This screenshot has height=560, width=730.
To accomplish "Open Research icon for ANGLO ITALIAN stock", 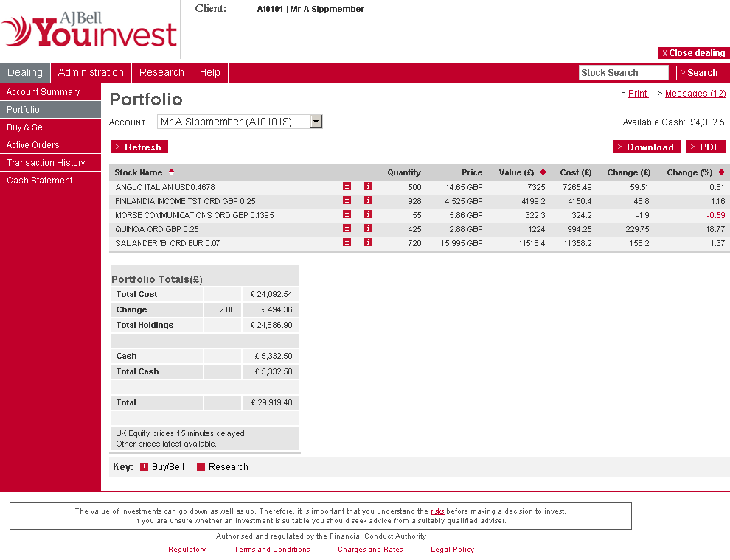I will [x=368, y=186].
